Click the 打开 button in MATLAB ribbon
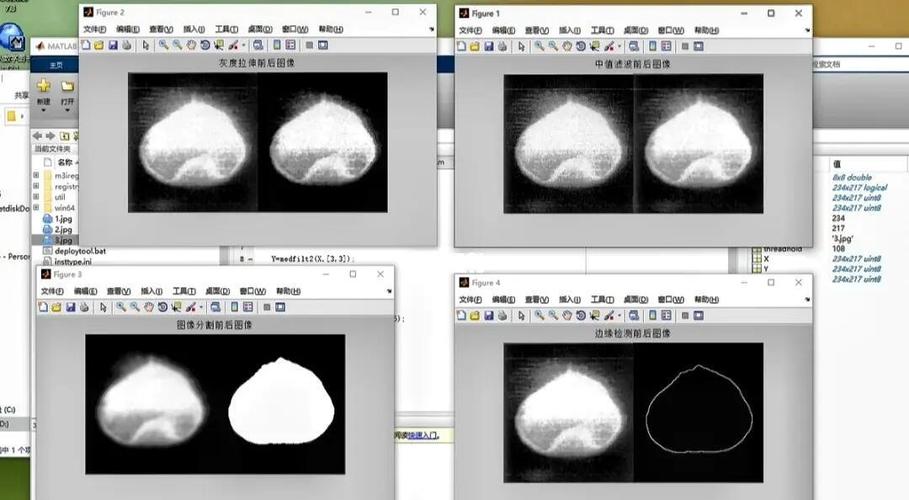The image size is (909, 500). [x=67, y=91]
